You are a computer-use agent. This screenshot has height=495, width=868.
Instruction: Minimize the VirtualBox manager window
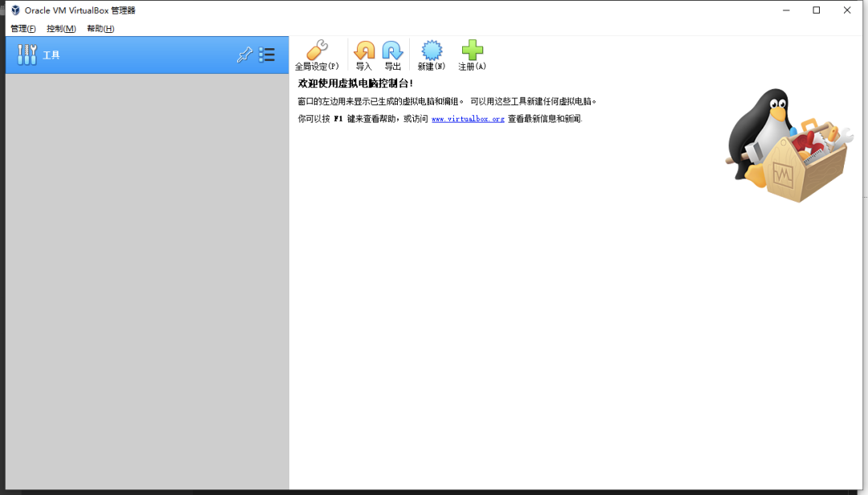tap(786, 10)
